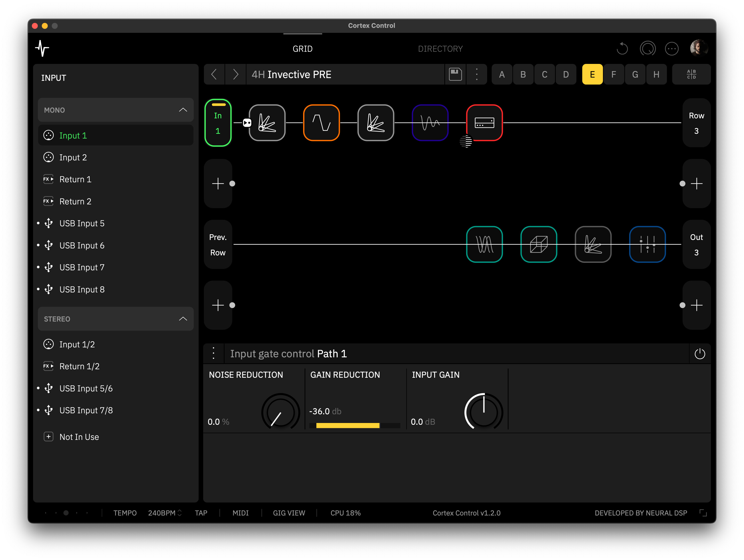This screenshot has height=560, width=744.
Task: Choose stereo Return 1/2 source
Action: coord(116,366)
